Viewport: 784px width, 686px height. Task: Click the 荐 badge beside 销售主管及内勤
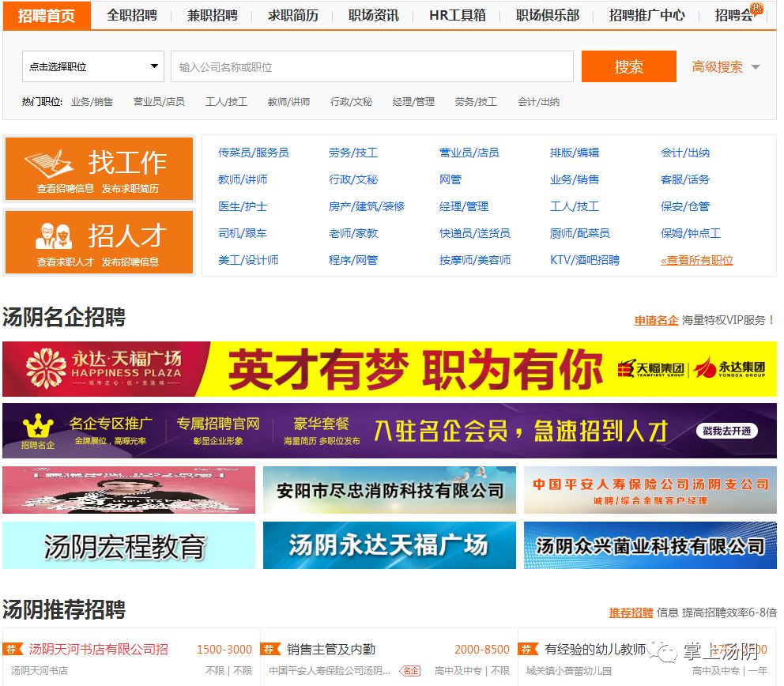[x=270, y=649]
